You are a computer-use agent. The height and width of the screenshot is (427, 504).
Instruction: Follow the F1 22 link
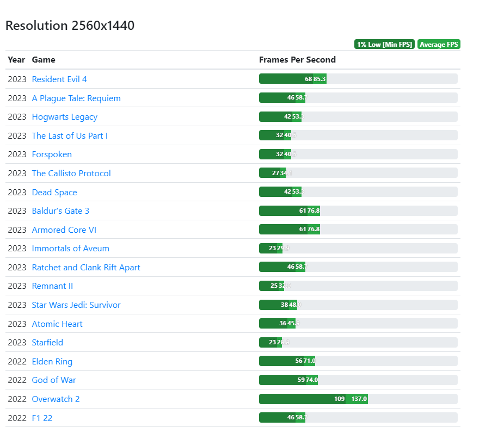(42, 418)
